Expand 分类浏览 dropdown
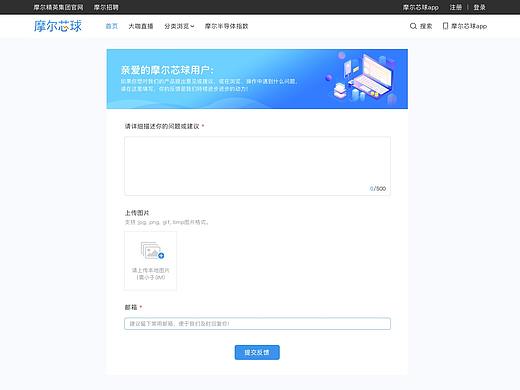Viewport: 520px width, 390px height. [x=179, y=26]
